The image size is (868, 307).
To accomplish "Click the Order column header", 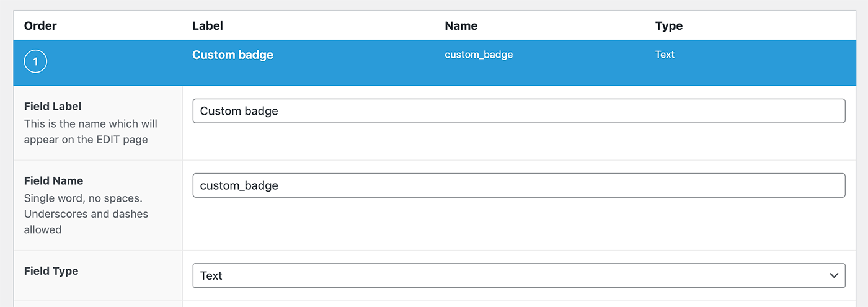I will (x=40, y=25).
